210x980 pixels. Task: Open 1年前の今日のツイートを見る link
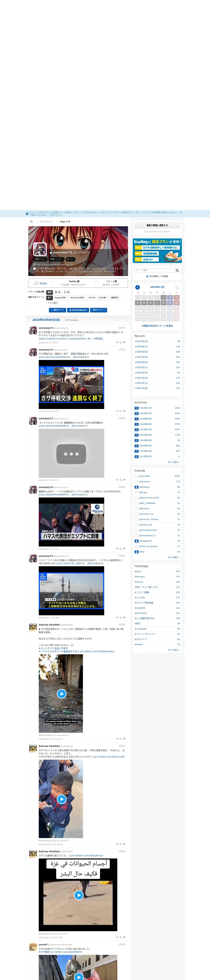coord(157,326)
